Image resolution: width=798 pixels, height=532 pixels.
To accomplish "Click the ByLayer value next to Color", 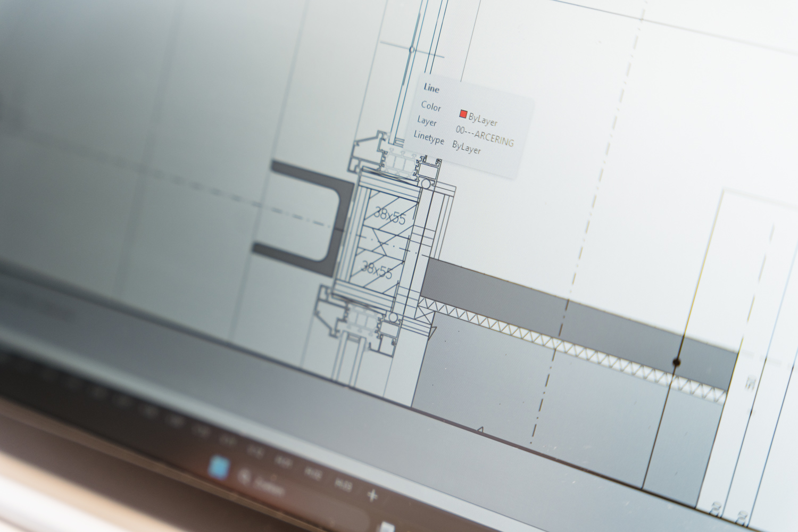I will [483, 121].
